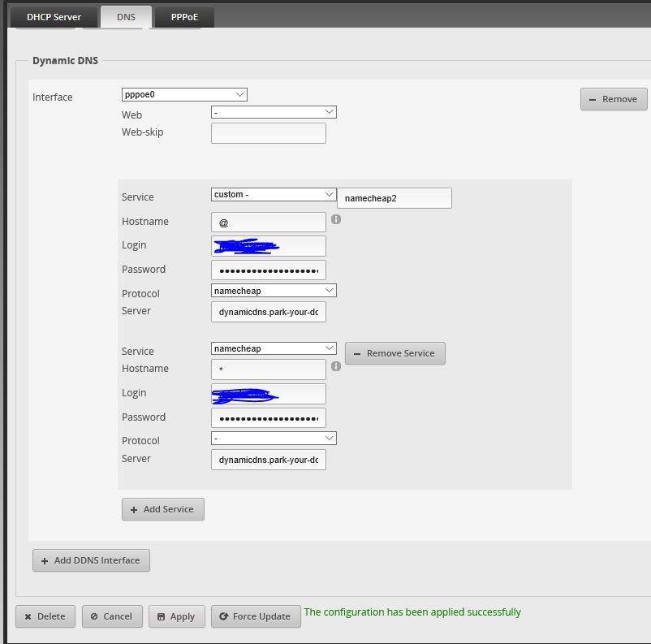Screen dimensions: 651x644
Task: Click the Cancel button
Action: 111,616
